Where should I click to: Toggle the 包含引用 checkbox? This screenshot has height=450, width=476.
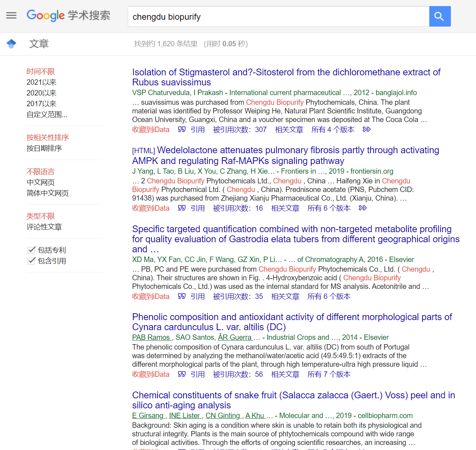(32, 261)
